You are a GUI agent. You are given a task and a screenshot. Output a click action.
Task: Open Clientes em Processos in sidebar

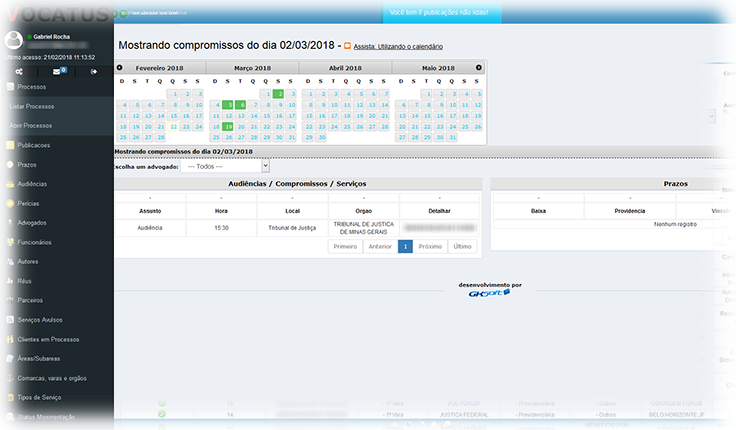48,339
